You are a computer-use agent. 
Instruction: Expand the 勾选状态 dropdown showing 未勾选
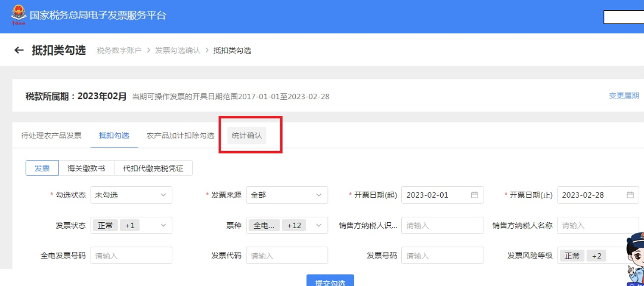tap(131, 195)
